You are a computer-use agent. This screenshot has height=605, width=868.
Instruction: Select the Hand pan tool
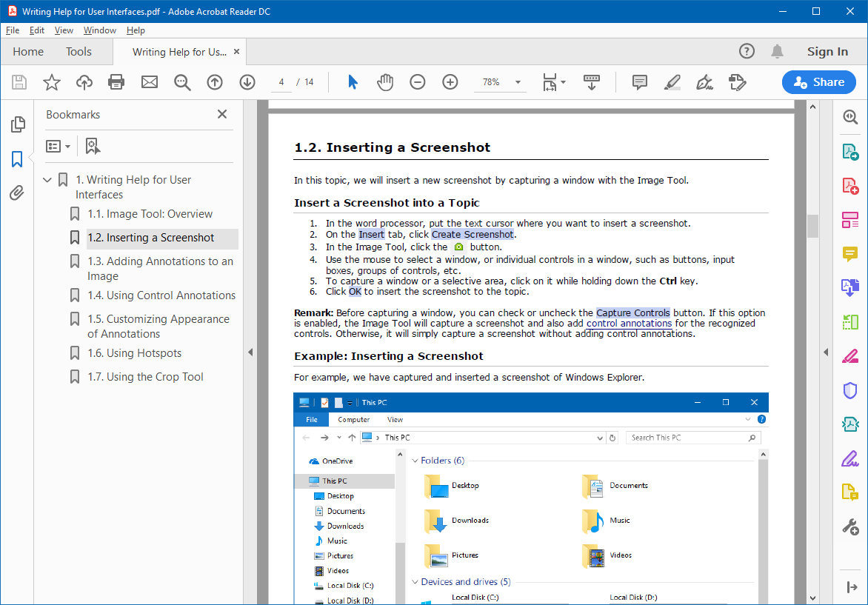coord(385,82)
